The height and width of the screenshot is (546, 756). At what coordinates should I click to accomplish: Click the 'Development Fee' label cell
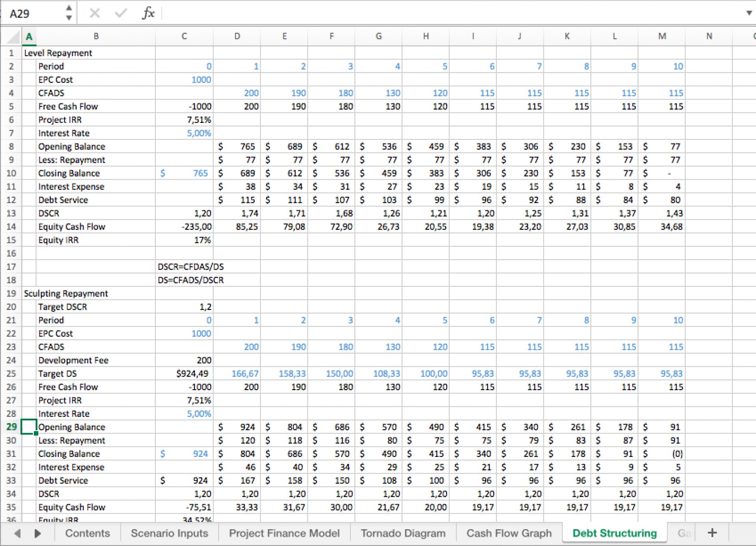(96, 360)
